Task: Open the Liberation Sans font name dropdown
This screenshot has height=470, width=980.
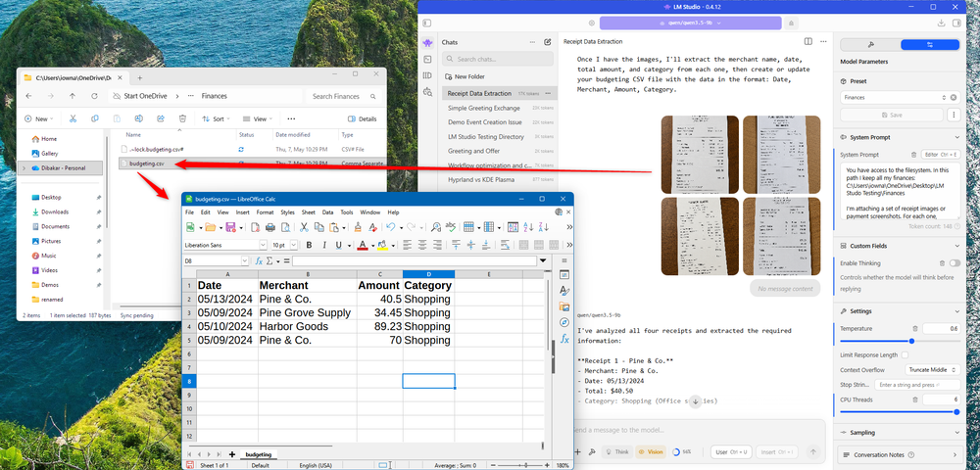Action: [263, 246]
